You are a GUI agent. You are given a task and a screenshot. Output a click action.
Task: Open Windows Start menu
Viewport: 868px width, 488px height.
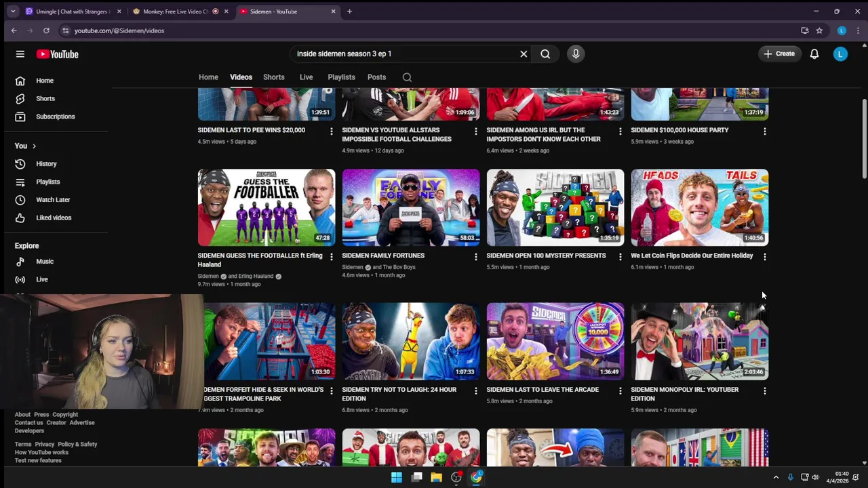coord(397,477)
